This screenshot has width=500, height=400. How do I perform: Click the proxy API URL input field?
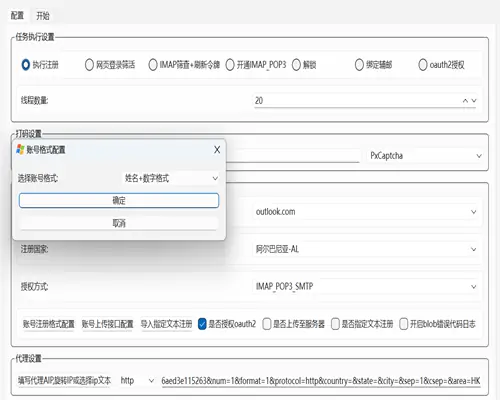[x=321, y=380]
